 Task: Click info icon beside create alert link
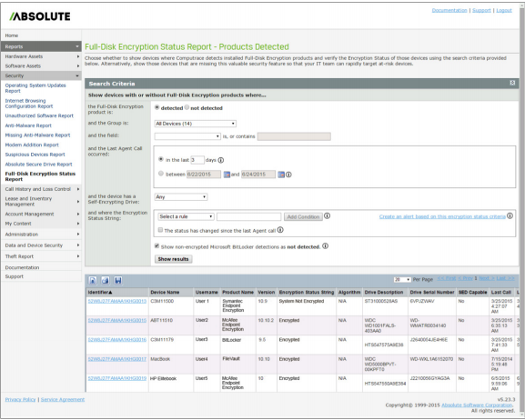click(x=510, y=215)
